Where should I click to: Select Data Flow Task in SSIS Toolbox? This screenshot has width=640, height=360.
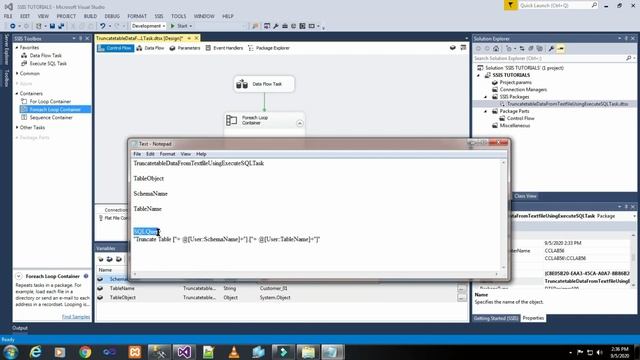tap(45, 56)
